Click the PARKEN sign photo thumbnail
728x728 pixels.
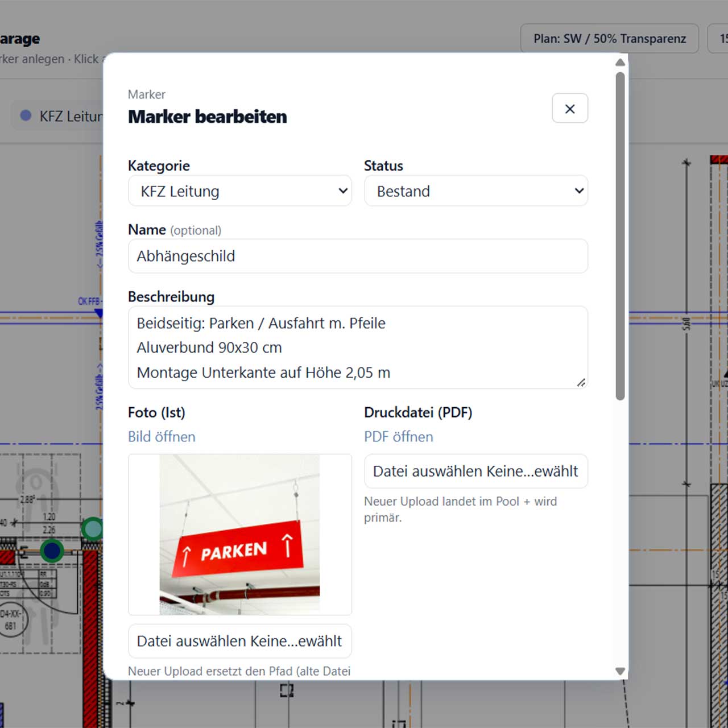click(x=240, y=535)
